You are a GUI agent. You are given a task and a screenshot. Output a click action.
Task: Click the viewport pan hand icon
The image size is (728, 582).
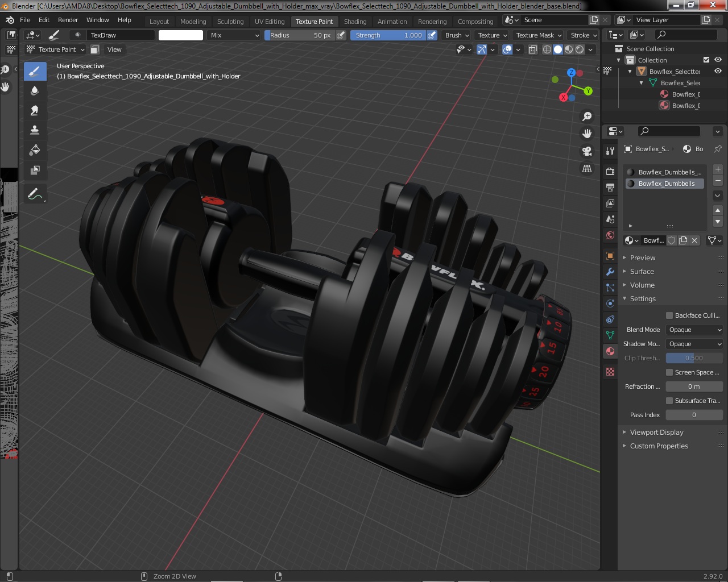[587, 134]
